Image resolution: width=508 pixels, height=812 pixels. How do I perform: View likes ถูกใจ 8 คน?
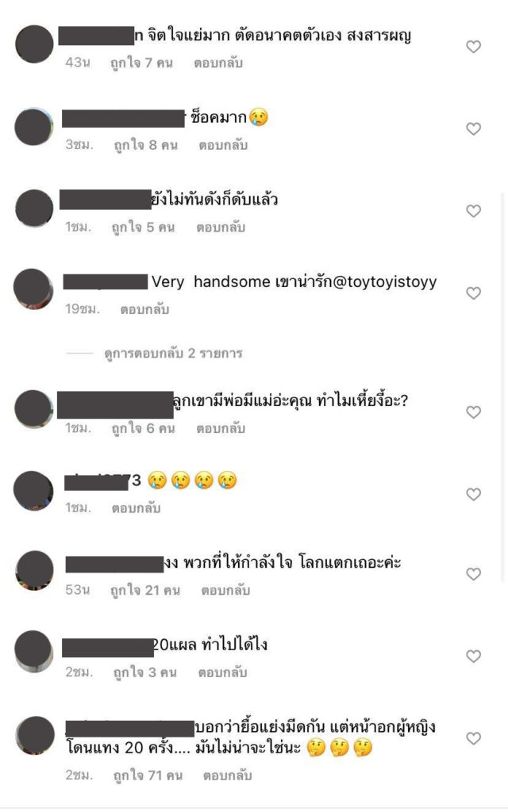pos(146,145)
